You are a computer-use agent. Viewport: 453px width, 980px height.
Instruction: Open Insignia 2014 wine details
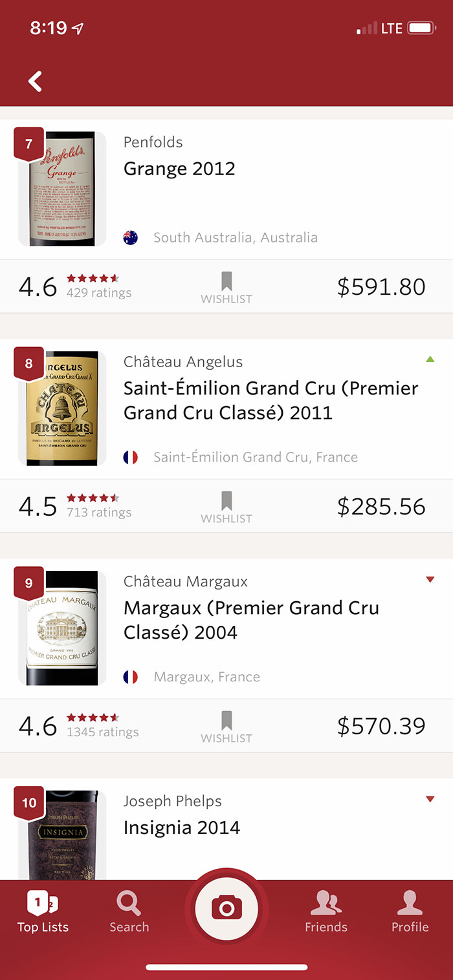pyautogui.click(x=182, y=828)
